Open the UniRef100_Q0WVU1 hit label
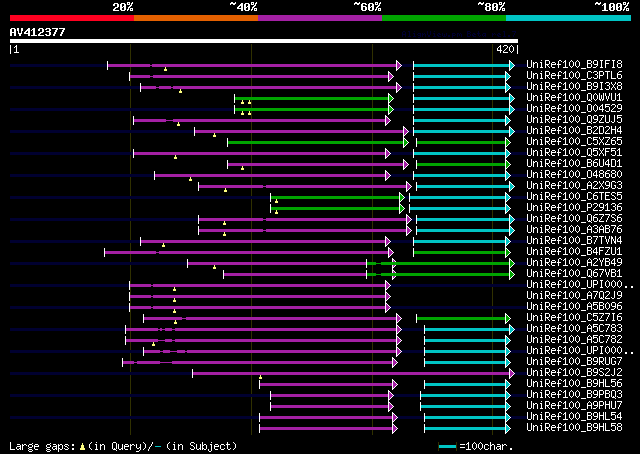640x454 pixels. coord(574,98)
